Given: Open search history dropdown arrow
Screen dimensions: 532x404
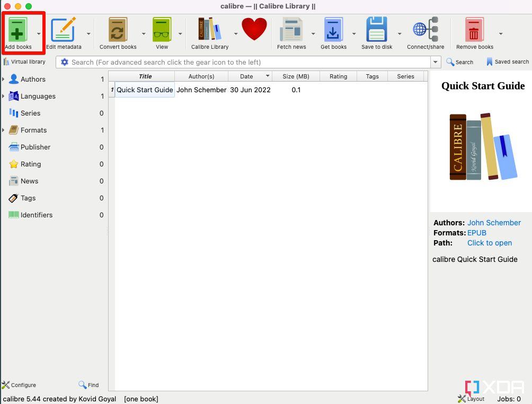Looking at the screenshot, I should [x=436, y=62].
